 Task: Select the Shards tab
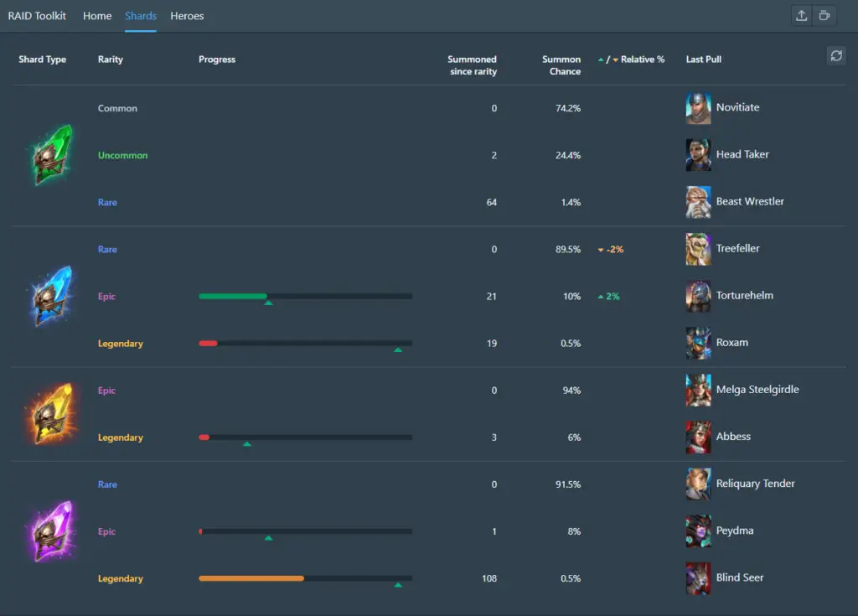(x=141, y=16)
